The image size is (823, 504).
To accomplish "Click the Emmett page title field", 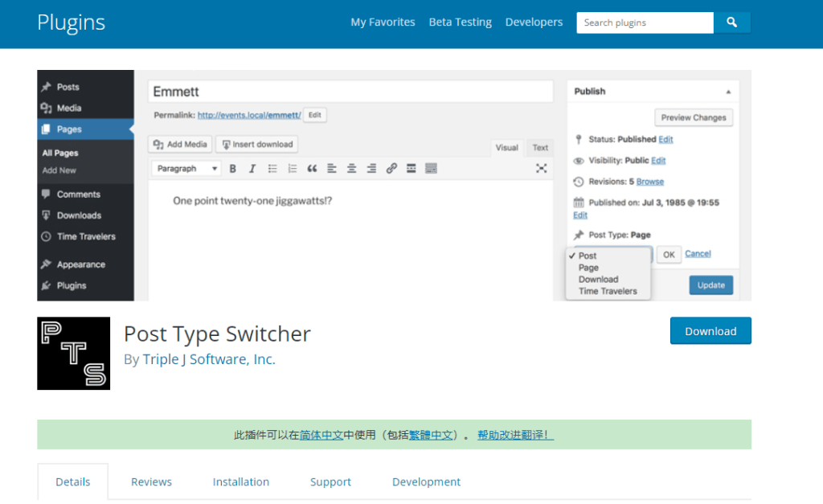I will 350,92.
